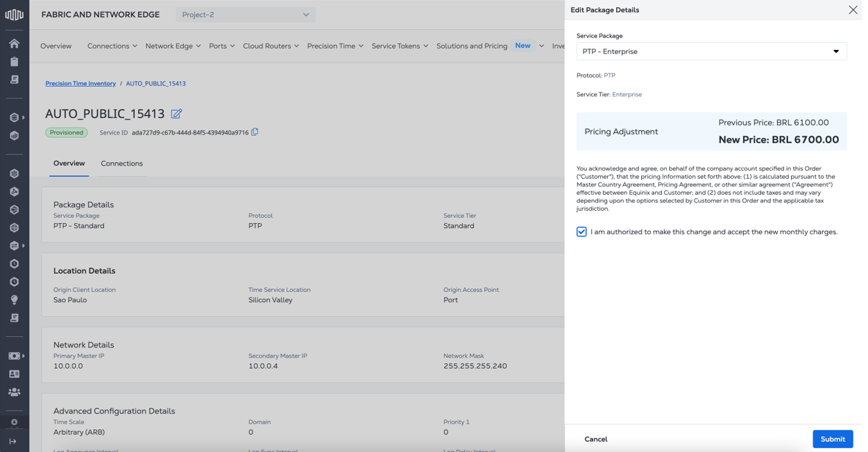This screenshot has height=452, width=868.
Task: Click the 'Arbitrary (ARB)' time scale value
Action: (x=79, y=431)
